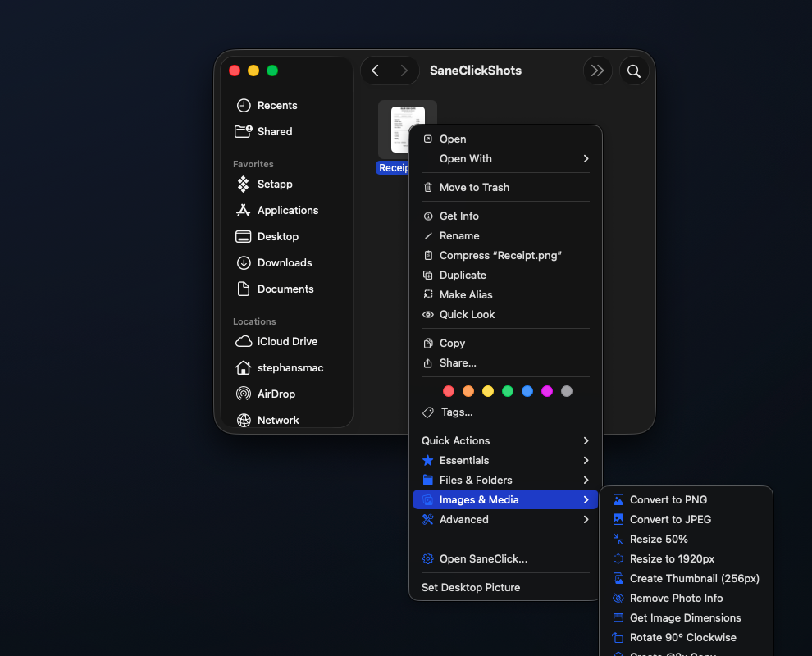Select the Shared folder in the sidebar
This screenshot has height=656, width=812.
point(287,131)
